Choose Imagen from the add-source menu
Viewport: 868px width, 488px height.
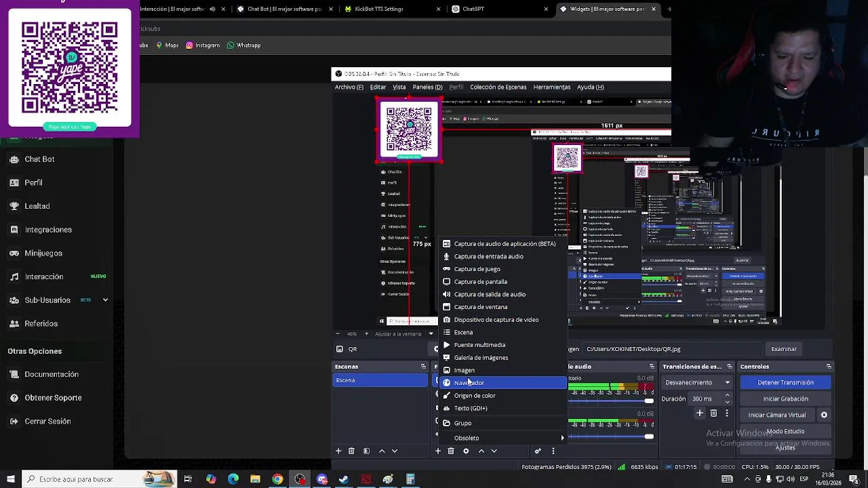click(x=503, y=370)
